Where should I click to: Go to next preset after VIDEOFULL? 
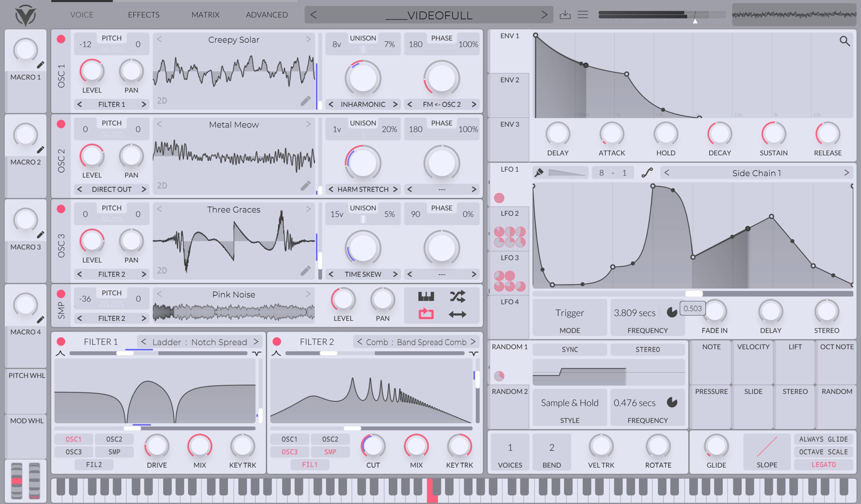[544, 15]
